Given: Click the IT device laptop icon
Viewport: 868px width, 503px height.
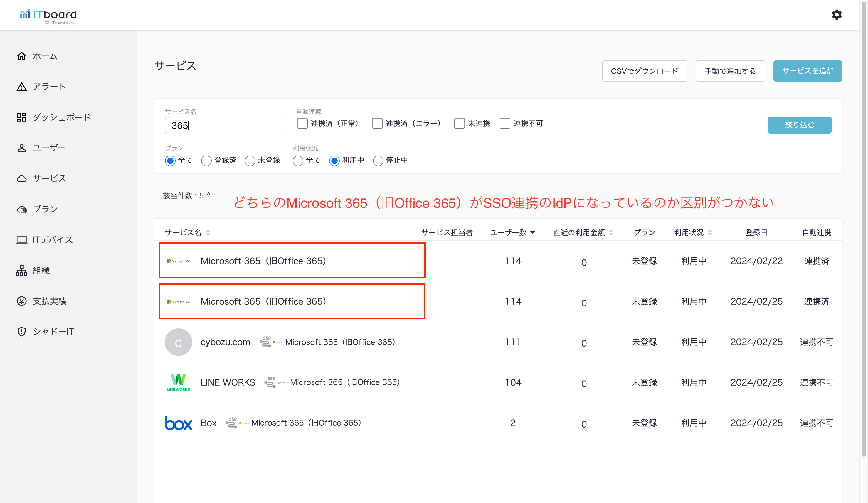Looking at the screenshot, I should coord(22,240).
